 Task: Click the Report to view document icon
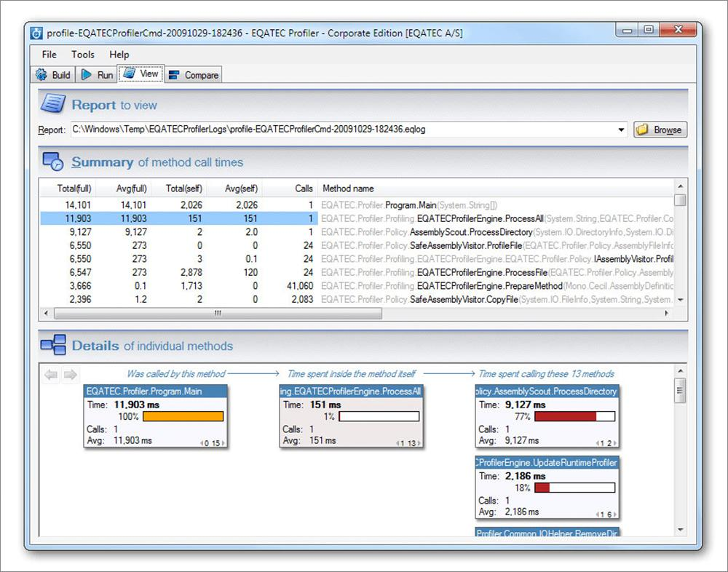(52, 103)
